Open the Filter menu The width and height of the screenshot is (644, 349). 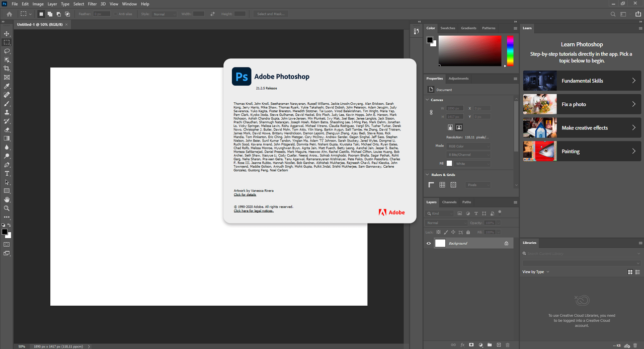pos(92,4)
